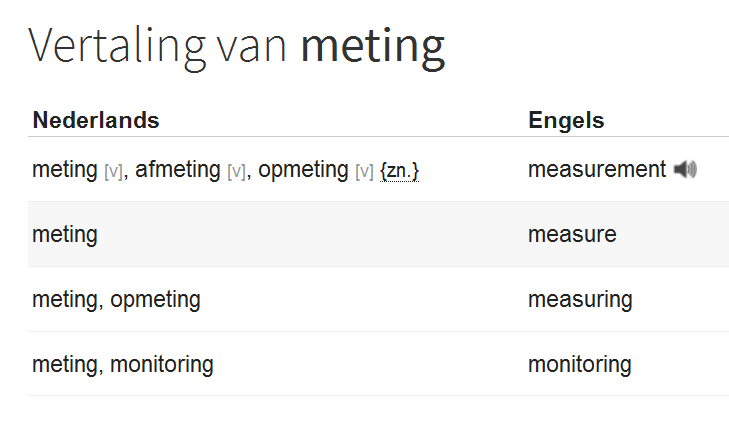Viewport: 729px width, 433px height.
Task: Play audio pronunciation of measurement
Action: click(685, 170)
